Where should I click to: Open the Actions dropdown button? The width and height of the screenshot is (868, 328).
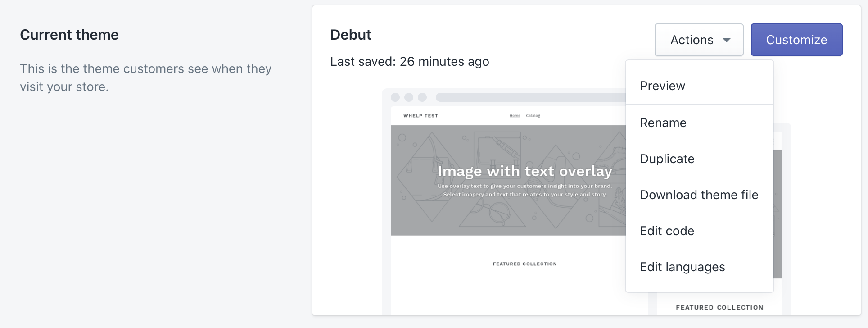(699, 40)
